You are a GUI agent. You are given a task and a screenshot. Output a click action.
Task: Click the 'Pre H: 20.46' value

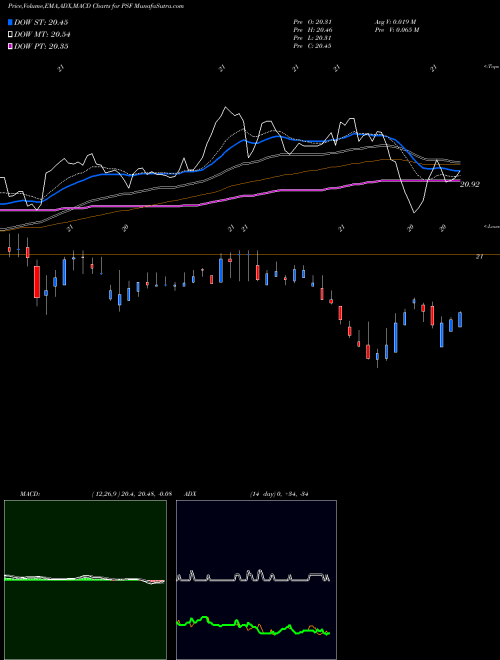(312, 30)
